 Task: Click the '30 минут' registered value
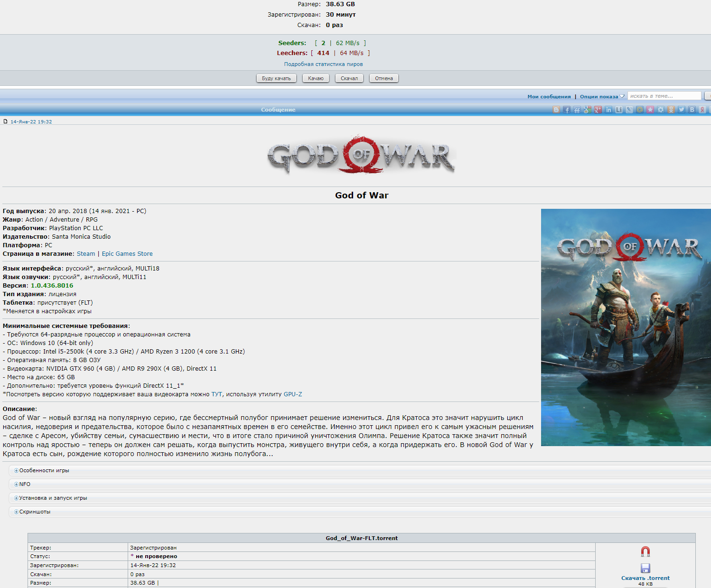point(341,15)
